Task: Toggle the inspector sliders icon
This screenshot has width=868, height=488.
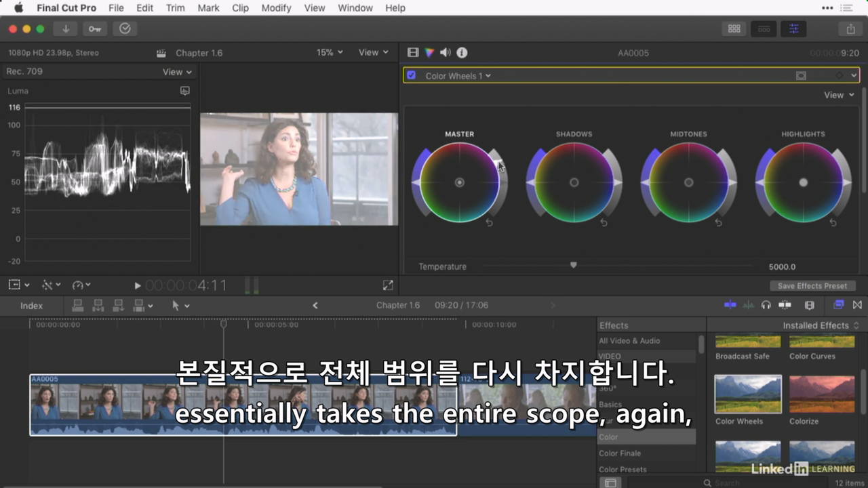Action: pos(793,28)
